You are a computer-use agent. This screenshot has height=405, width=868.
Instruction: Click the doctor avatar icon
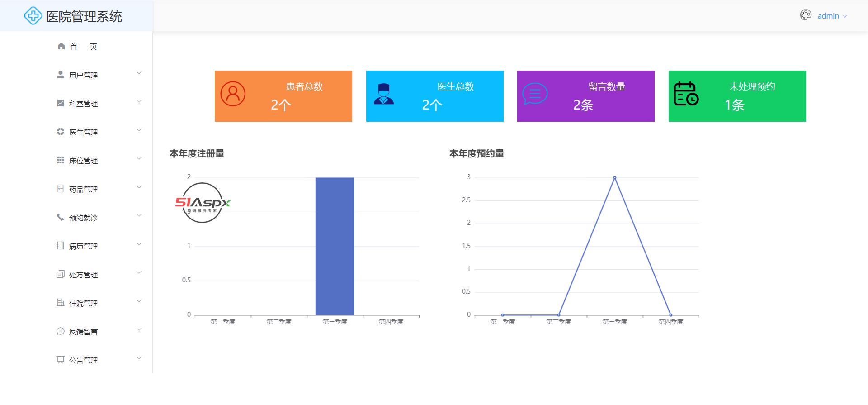coord(384,94)
